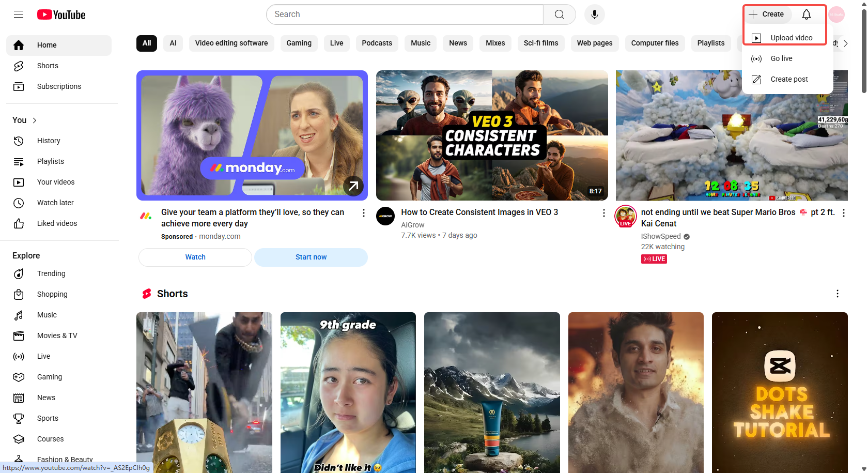Explore Gaming in sidebar
Screen dimensions: 868x473
coord(59,377)
